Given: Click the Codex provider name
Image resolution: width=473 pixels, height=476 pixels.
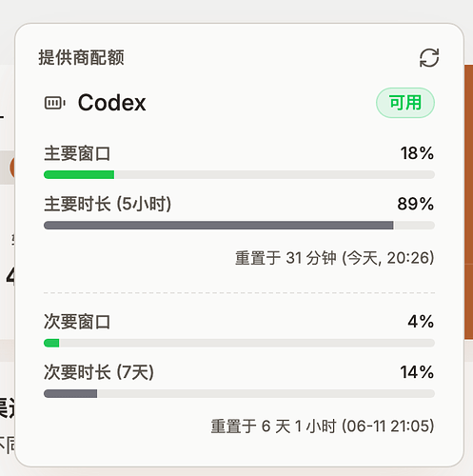Looking at the screenshot, I should 111,103.
